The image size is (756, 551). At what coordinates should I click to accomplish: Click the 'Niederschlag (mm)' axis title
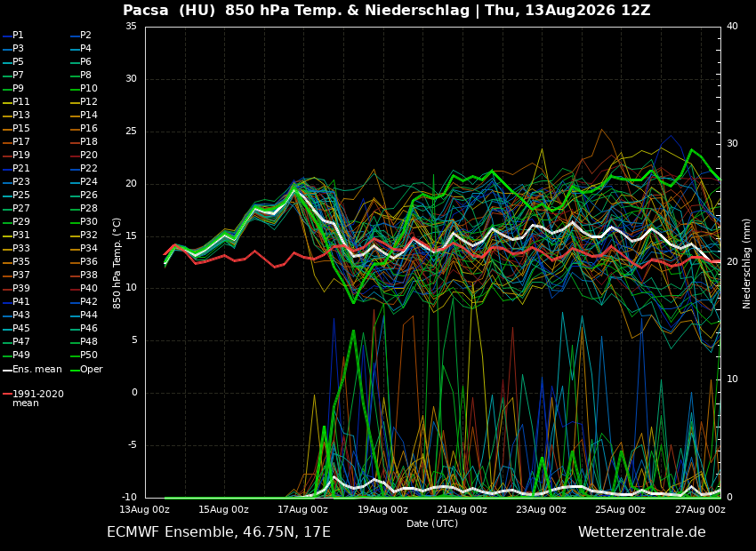(746, 263)
